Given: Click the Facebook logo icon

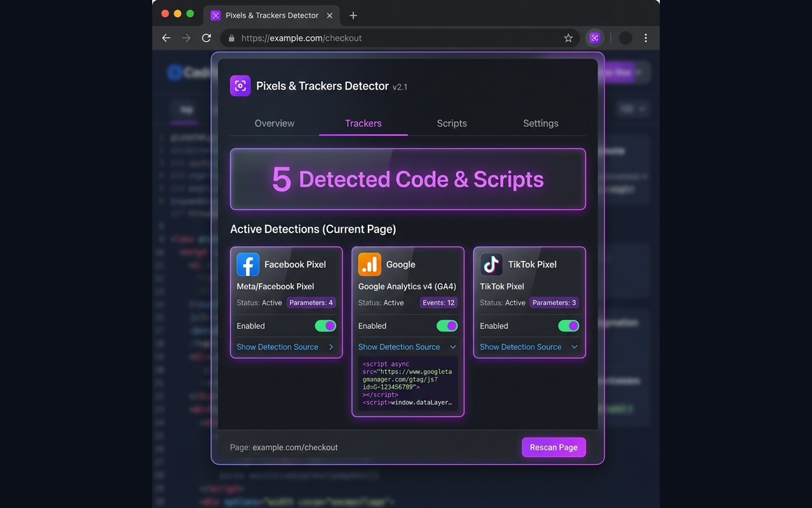Looking at the screenshot, I should pos(248,264).
